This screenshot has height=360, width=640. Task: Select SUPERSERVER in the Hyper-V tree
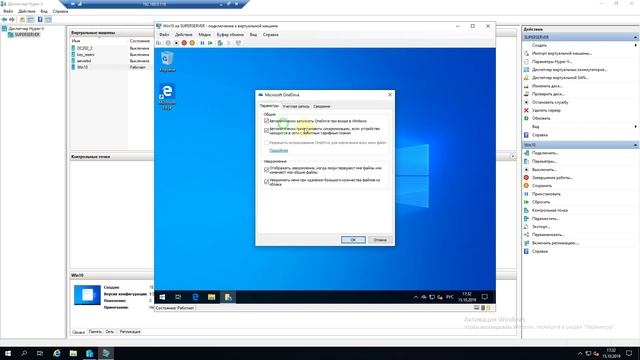click(x=27, y=35)
